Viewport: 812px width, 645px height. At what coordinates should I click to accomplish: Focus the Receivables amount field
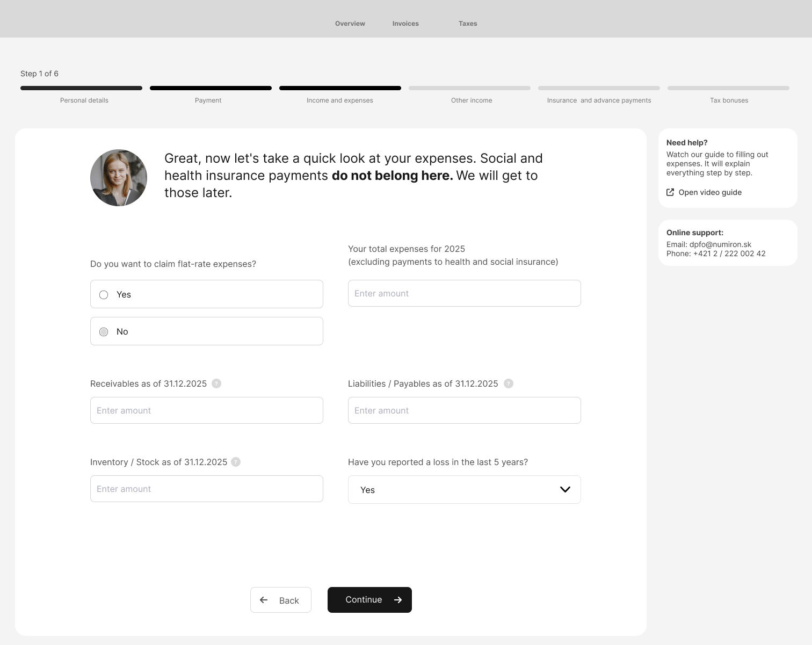pyautogui.click(x=207, y=410)
